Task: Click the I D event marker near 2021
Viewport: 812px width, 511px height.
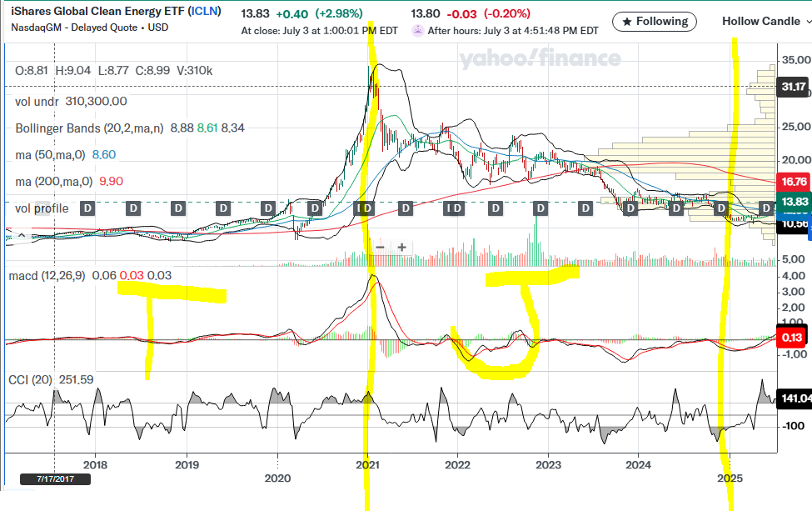Action: (362, 208)
